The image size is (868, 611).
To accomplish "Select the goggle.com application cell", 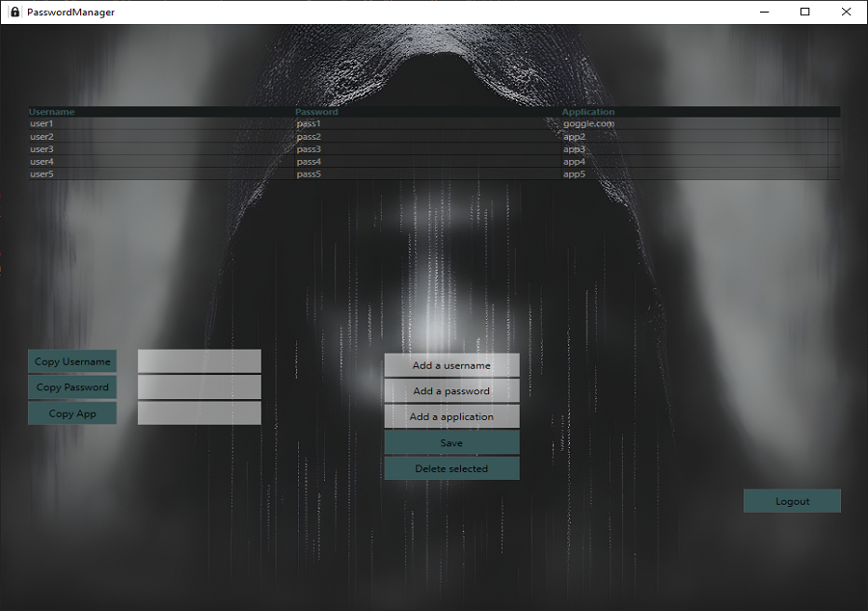I will (588, 123).
